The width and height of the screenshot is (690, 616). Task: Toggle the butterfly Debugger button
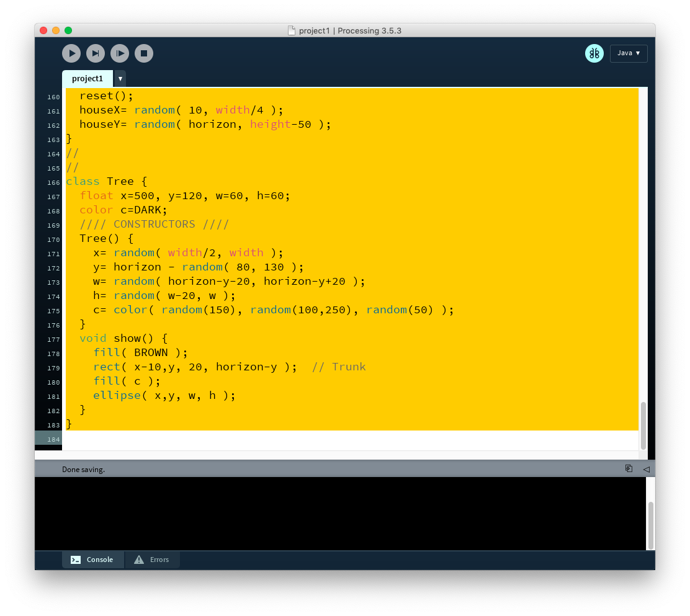(x=594, y=53)
